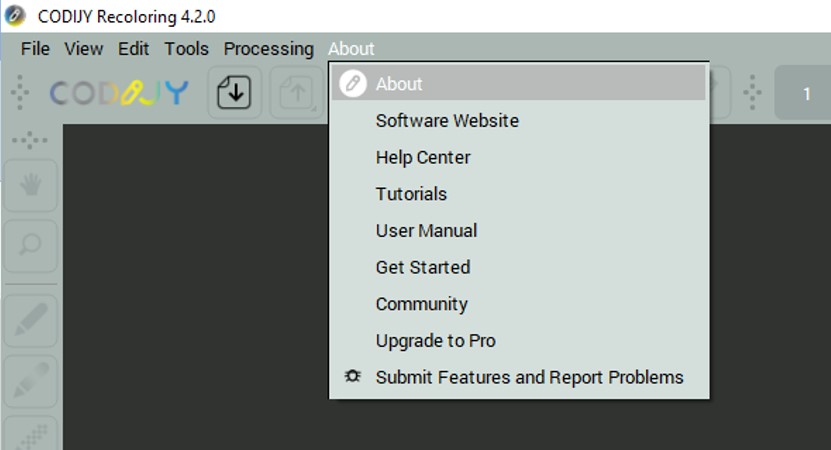Select the second pen tool below Pen
Viewport: 831px width, 450px height.
tap(30, 381)
